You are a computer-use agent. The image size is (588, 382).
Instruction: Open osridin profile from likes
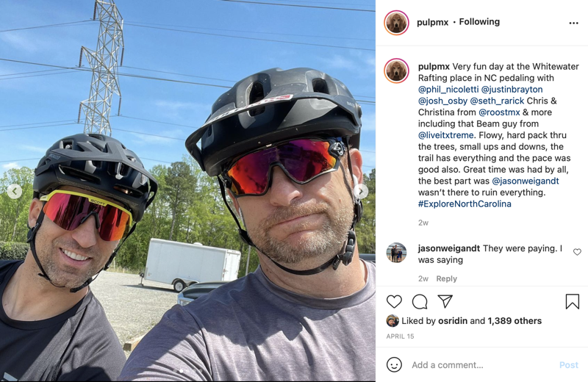coord(453,321)
